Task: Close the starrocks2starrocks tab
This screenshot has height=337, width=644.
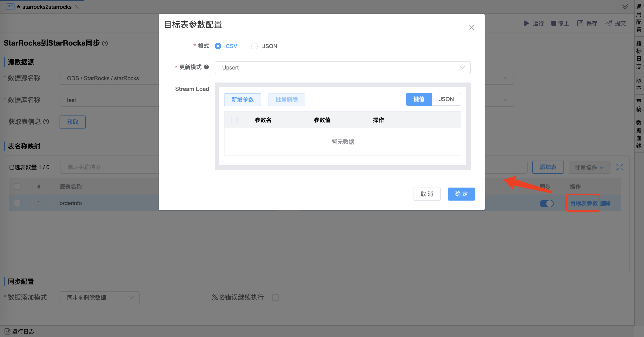Action: [x=77, y=7]
